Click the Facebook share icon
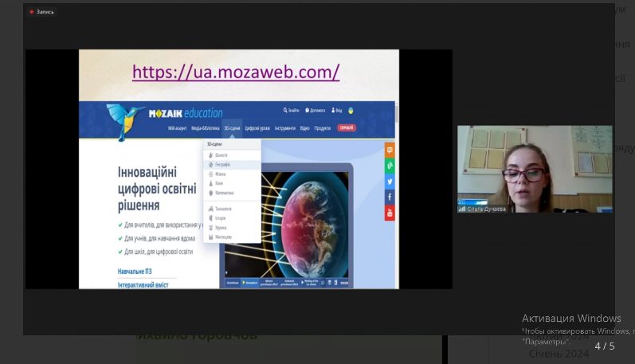 click(x=390, y=198)
